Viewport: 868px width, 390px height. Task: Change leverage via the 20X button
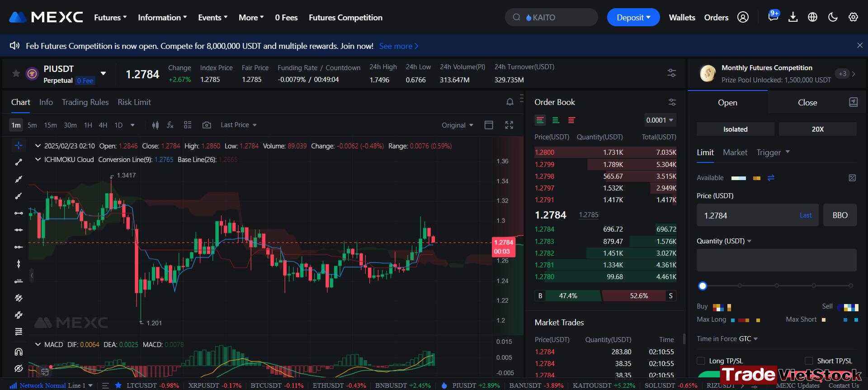pyautogui.click(x=817, y=129)
